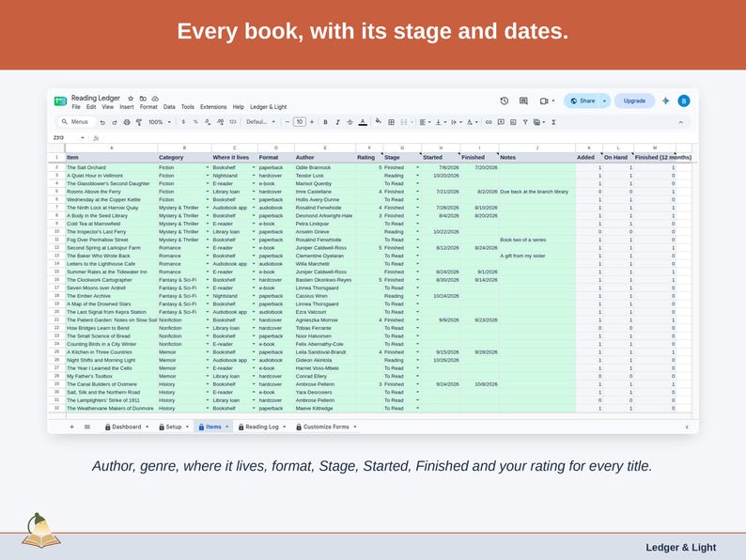746x560 pixels.
Task: Increase decimal places
Action: coord(220,122)
